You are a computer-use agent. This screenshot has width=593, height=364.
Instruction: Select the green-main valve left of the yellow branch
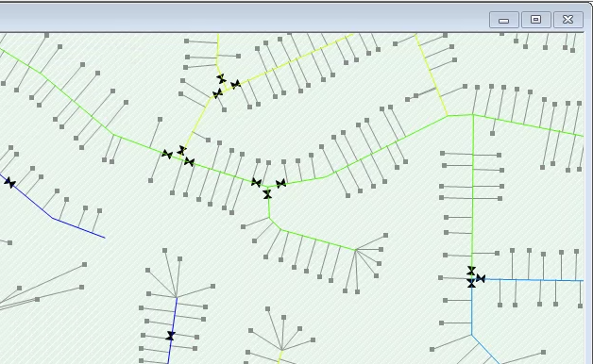click(167, 154)
